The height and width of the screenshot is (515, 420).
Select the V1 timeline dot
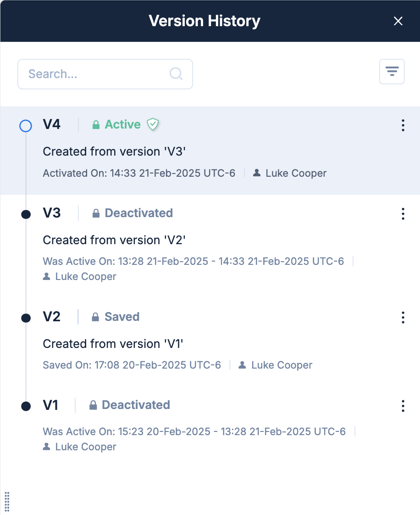26,406
